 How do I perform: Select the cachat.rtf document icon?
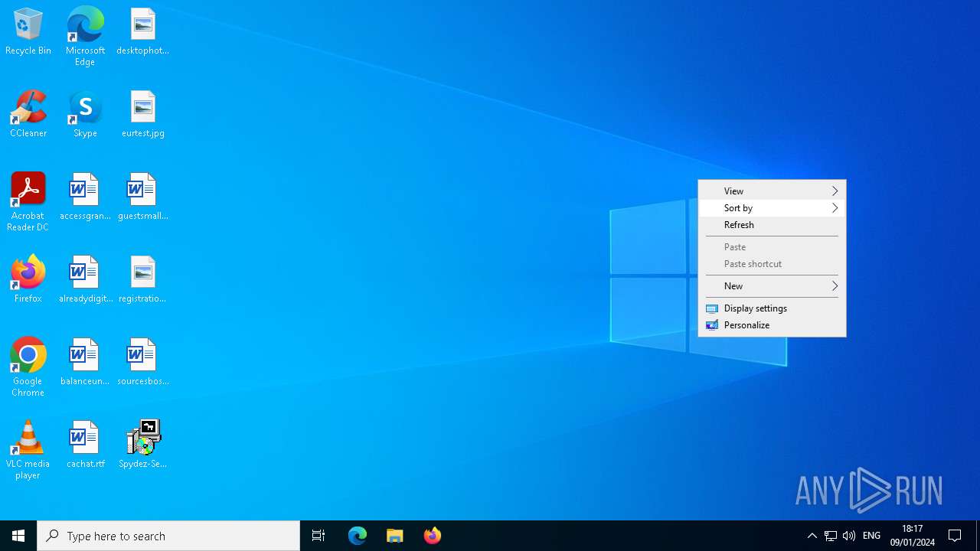(85, 445)
